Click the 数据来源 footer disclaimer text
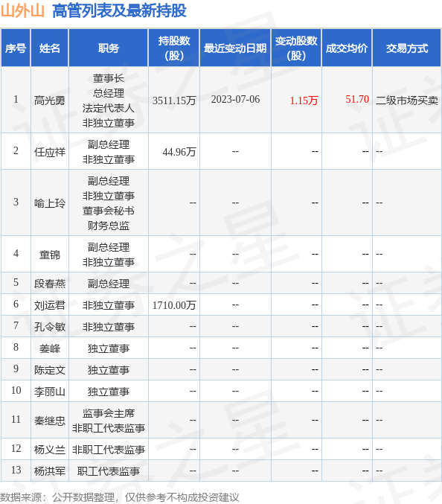The width and height of the screenshot is (442, 504). pos(120,497)
